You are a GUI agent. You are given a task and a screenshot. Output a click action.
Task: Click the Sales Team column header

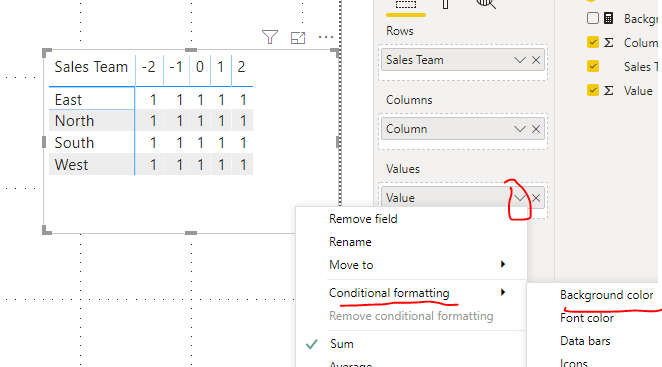(91, 67)
